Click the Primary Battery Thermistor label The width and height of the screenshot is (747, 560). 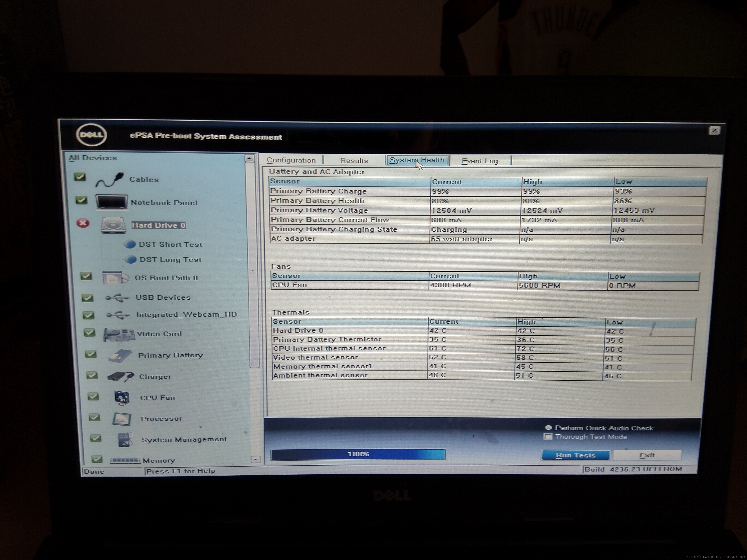[327, 339]
